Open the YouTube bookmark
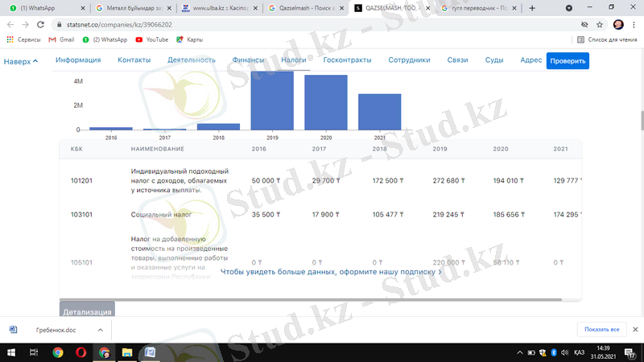 151,39
